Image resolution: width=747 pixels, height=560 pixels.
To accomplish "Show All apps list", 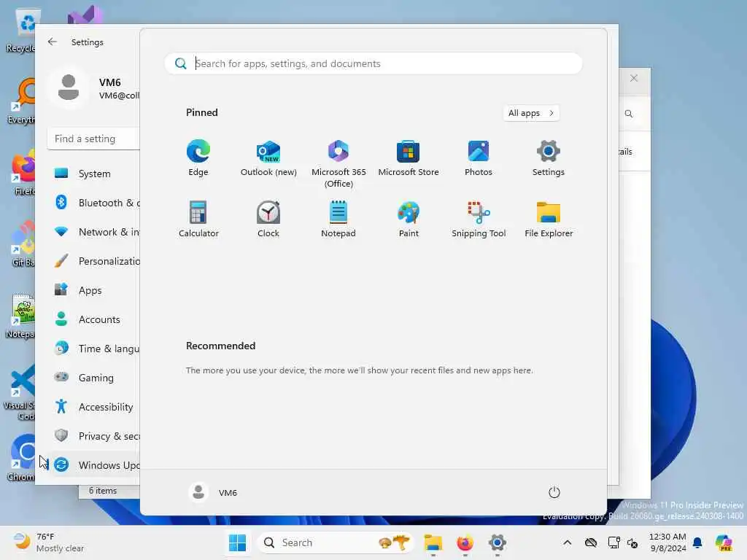I will (531, 113).
